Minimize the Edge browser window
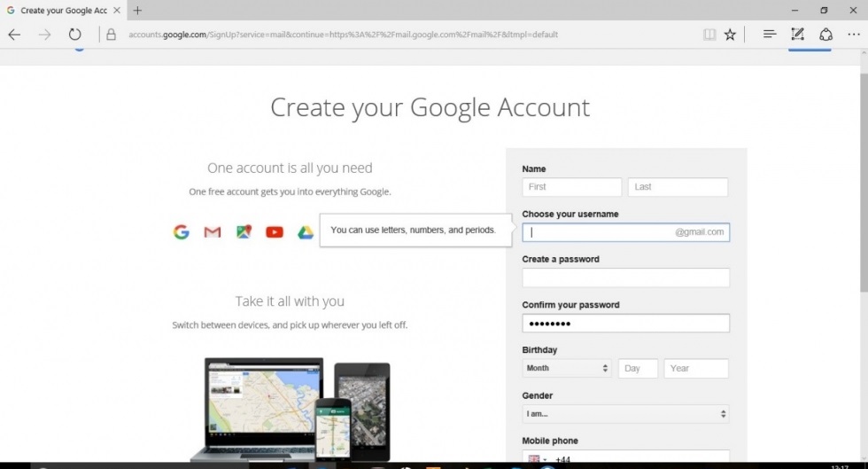This screenshot has height=469, width=868. [x=794, y=10]
